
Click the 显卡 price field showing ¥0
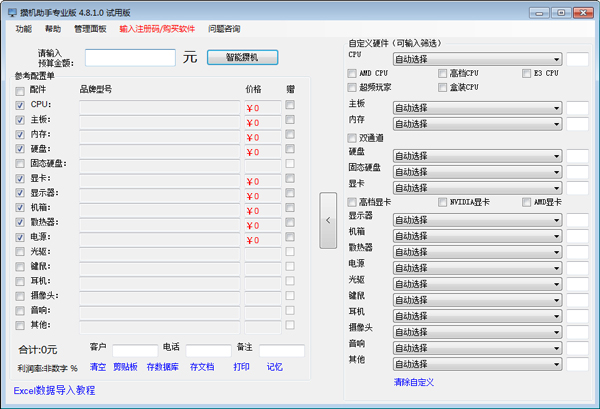pos(263,181)
